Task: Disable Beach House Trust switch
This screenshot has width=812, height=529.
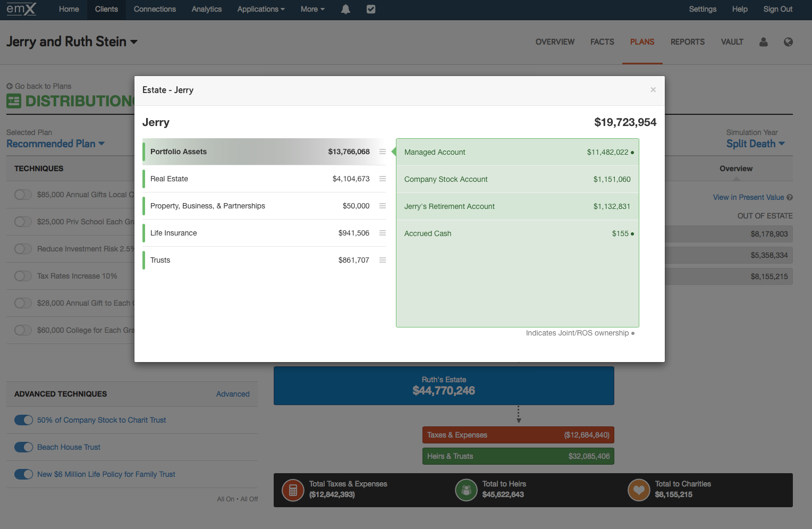Action: click(x=23, y=447)
